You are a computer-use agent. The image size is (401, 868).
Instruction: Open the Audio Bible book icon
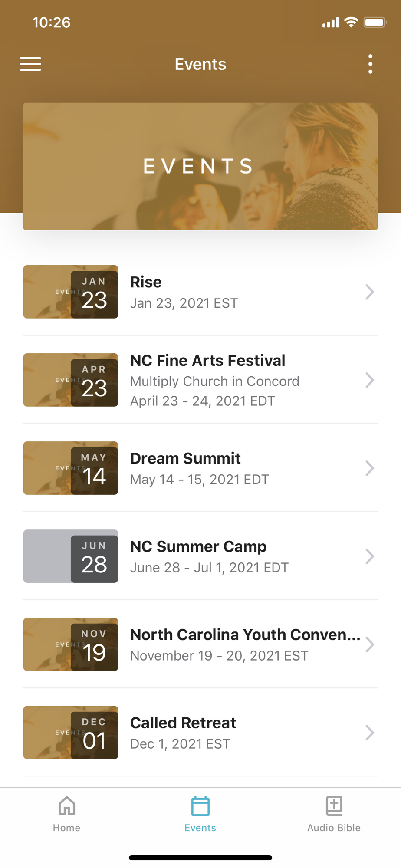tap(334, 806)
